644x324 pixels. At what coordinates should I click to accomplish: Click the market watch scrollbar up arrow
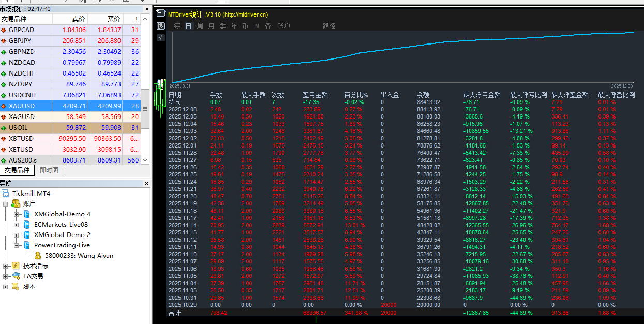click(x=145, y=19)
